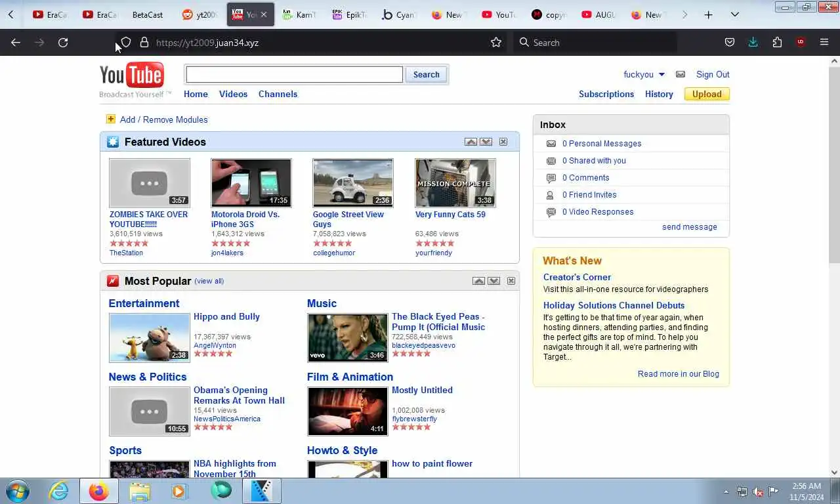
Task: Open the Firefox downloads panel
Action: pos(753,43)
